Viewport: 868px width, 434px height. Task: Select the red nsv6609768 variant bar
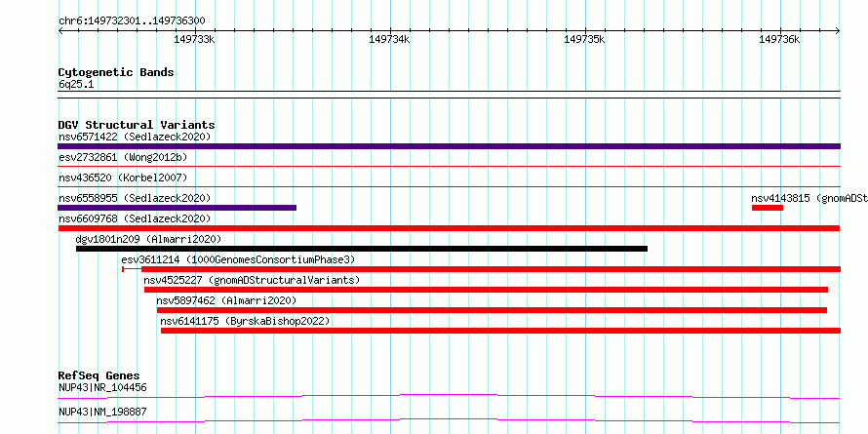449,228
